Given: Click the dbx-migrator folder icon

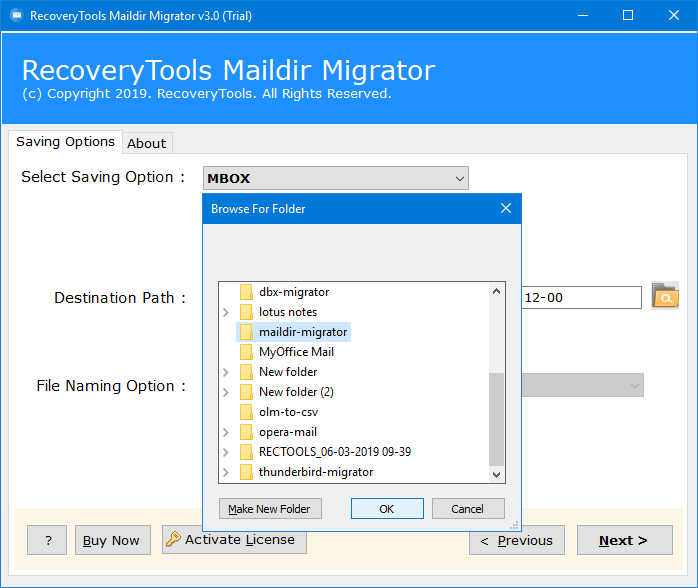Looking at the screenshot, I should click(x=246, y=292).
